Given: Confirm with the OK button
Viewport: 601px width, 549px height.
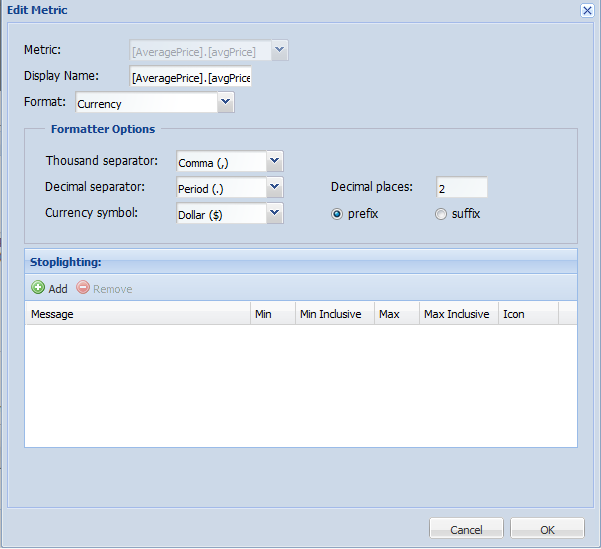Looking at the screenshot, I should click(x=547, y=528).
